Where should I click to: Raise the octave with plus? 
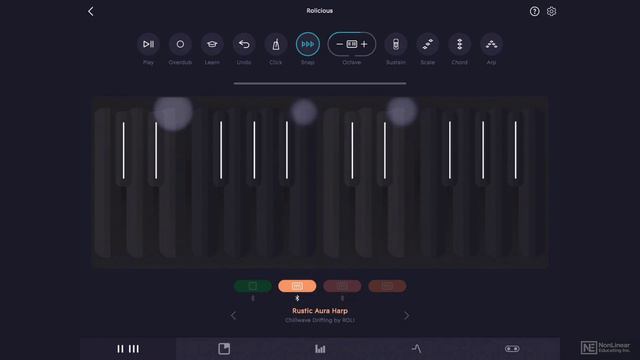click(364, 44)
